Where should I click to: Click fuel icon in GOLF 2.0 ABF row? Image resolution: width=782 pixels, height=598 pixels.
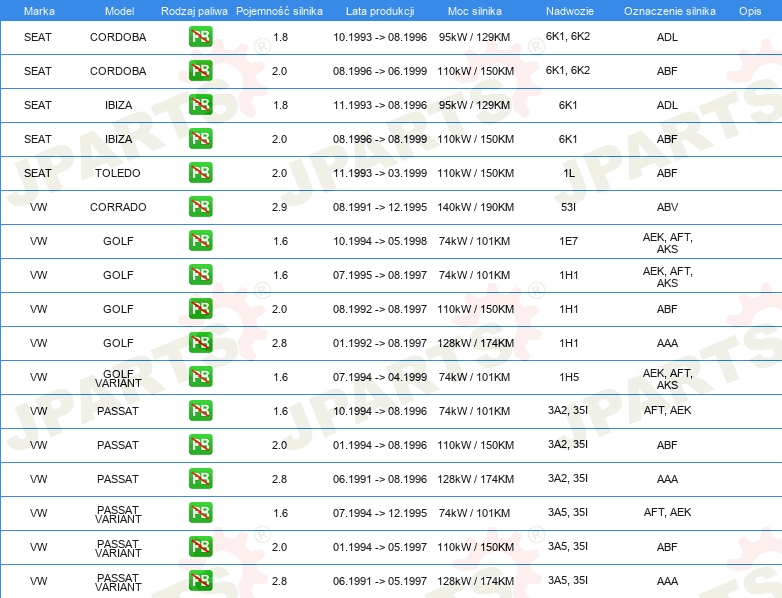click(x=200, y=308)
